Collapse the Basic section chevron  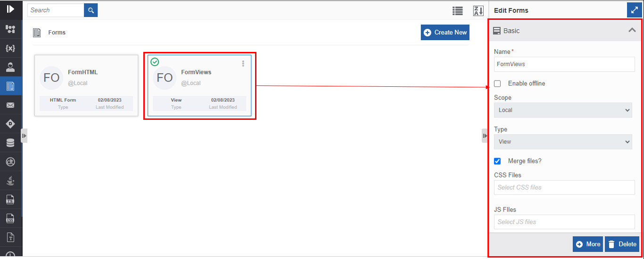click(x=632, y=30)
